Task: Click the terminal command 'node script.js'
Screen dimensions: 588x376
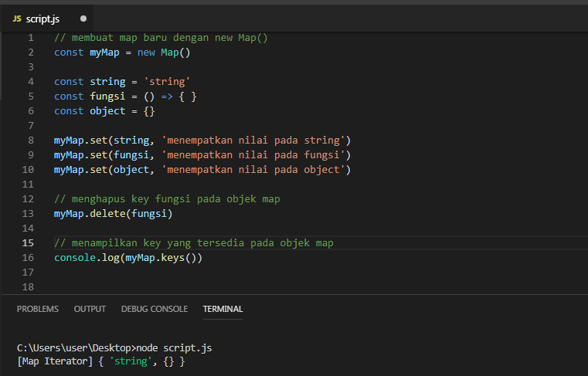Action: pyautogui.click(x=174, y=348)
